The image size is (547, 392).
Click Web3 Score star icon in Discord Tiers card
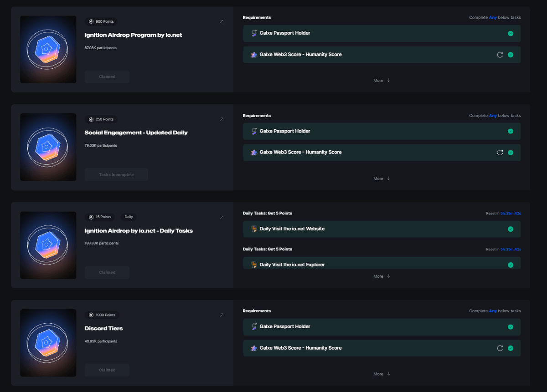coord(254,348)
